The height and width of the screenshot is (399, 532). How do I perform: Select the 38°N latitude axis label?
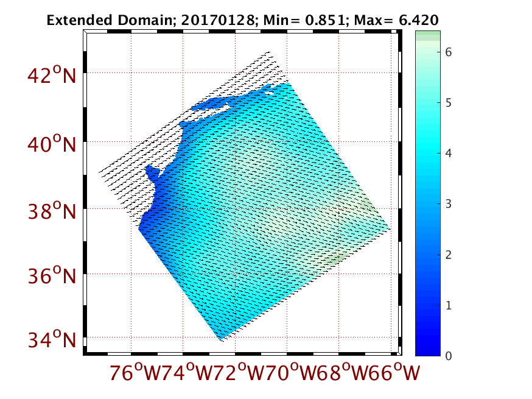(51, 211)
